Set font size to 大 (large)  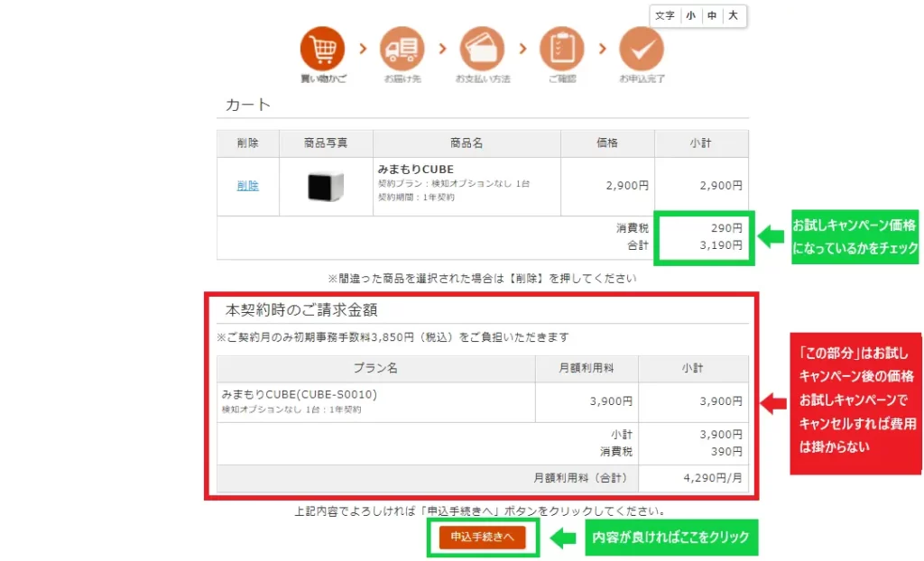(x=734, y=16)
